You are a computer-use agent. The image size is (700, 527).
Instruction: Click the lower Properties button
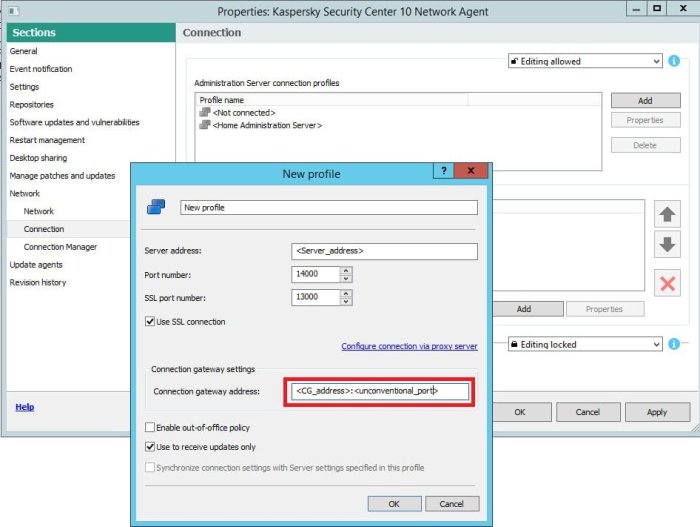[605, 309]
